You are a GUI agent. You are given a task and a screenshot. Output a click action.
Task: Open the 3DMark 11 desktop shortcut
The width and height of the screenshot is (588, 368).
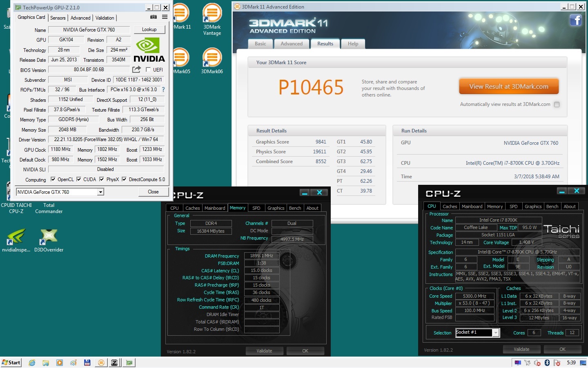tap(182, 16)
